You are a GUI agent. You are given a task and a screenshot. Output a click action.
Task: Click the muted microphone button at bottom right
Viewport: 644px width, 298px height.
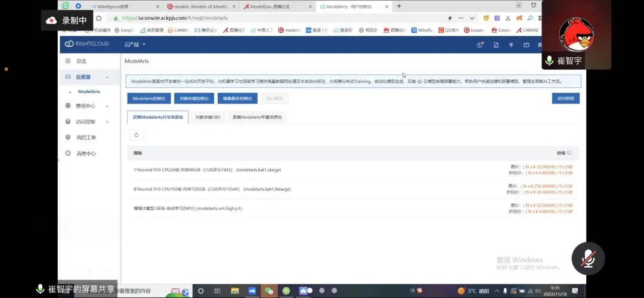pos(588,258)
